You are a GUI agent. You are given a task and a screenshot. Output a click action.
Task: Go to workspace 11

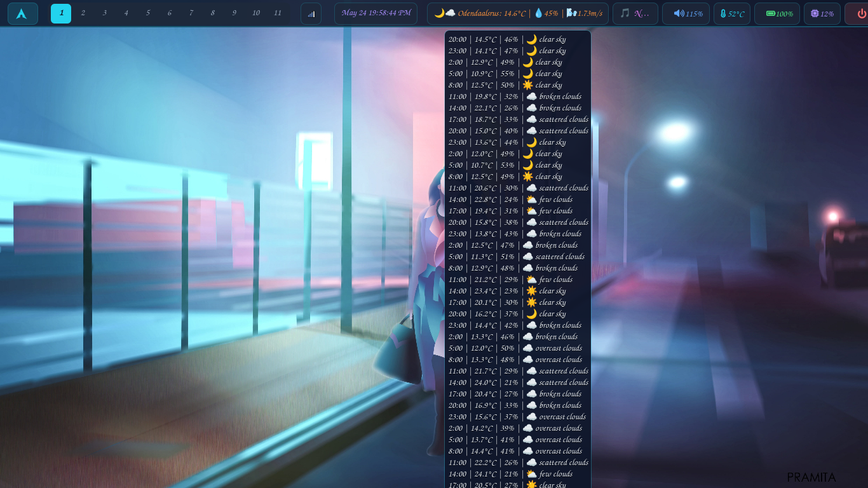(x=278, y=13)
